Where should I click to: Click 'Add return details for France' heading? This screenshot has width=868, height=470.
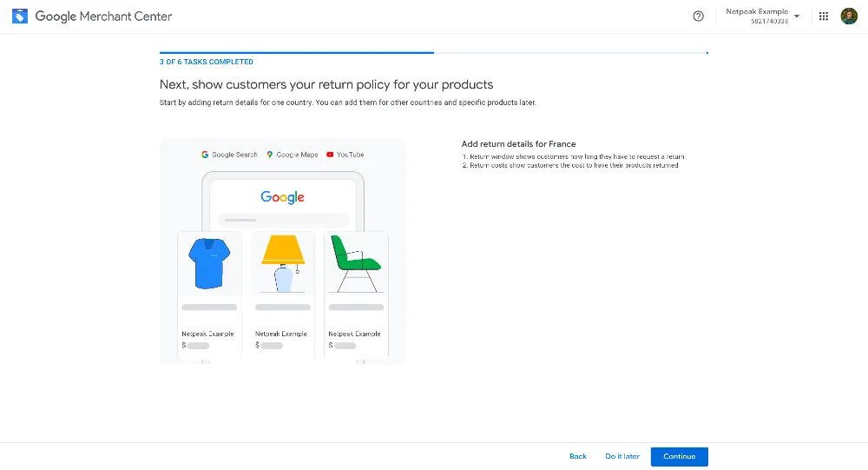click(519, 143)
